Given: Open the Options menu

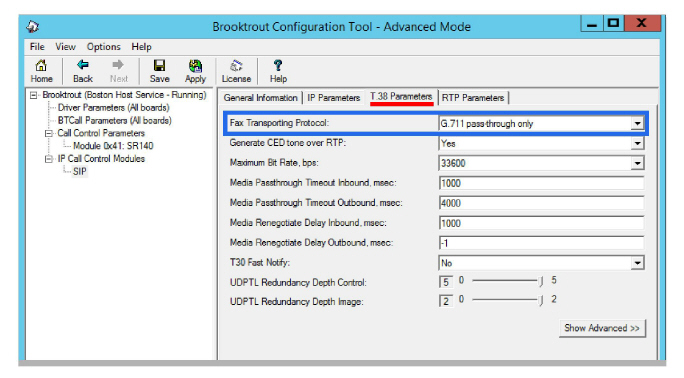Looking at the screenshot, I should [x=103, y=47].
